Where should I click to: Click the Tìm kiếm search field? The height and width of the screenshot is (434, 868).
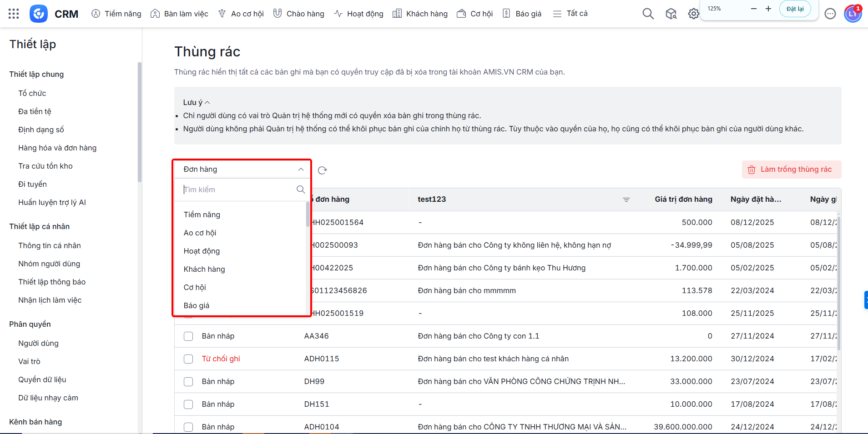(237, 190)
